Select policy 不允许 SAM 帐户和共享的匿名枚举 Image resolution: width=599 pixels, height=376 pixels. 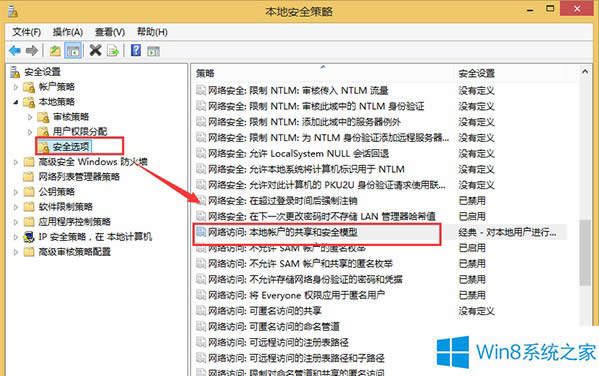pos(300,264)
